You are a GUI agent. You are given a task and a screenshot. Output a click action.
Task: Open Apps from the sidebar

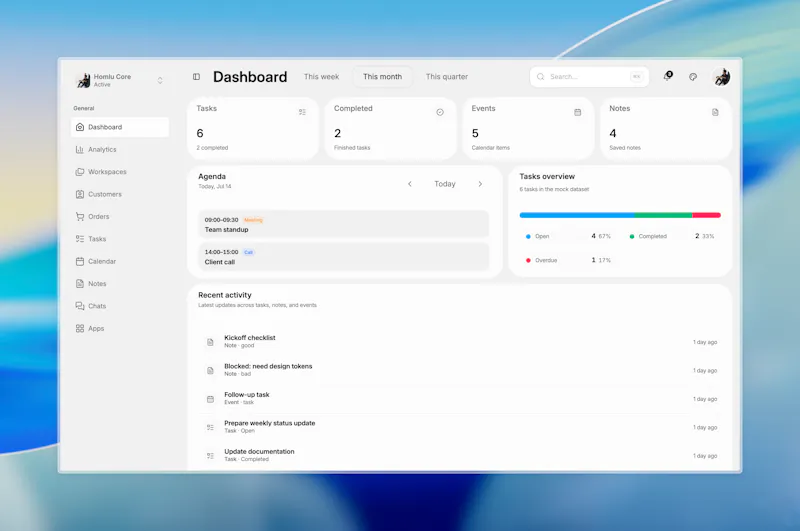tap(120, 328)
